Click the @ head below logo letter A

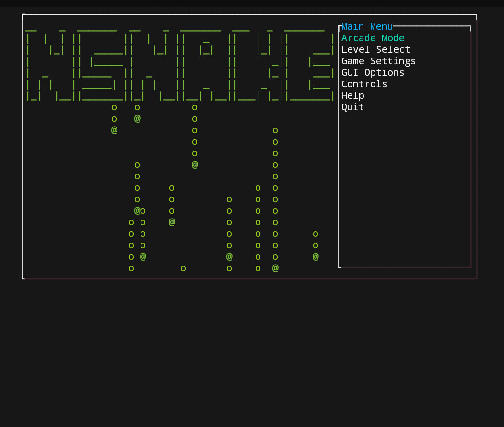[195, 165]
